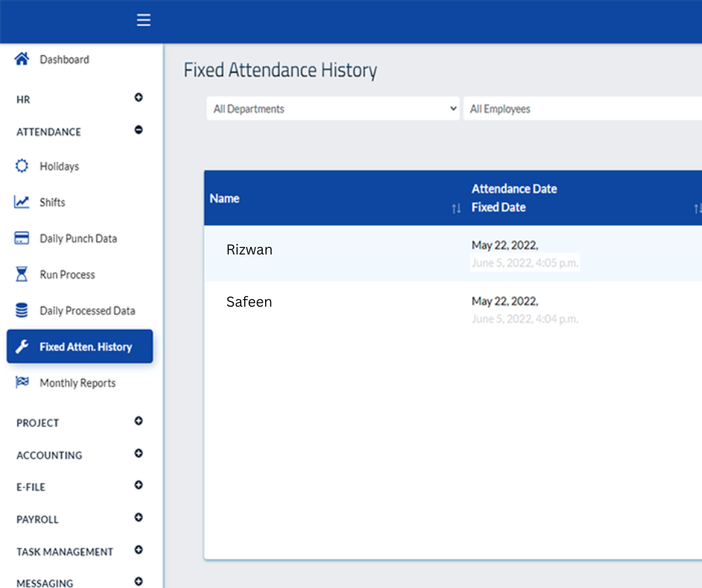Image resolution: width=702 pixels, height=588 pixels.
Task: Click the Daily Processed Data database icon
Action: point(22,310)
